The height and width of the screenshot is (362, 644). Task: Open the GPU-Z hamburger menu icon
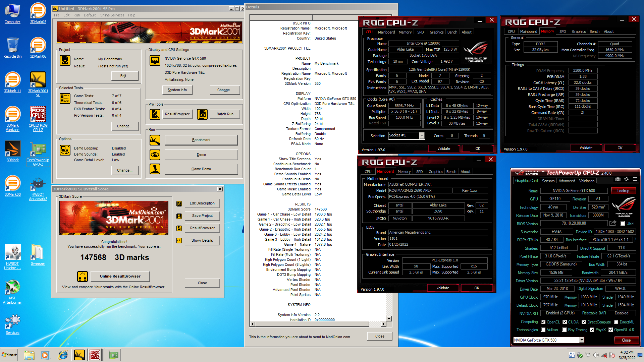pyautogui.click(x=635, y=179)
